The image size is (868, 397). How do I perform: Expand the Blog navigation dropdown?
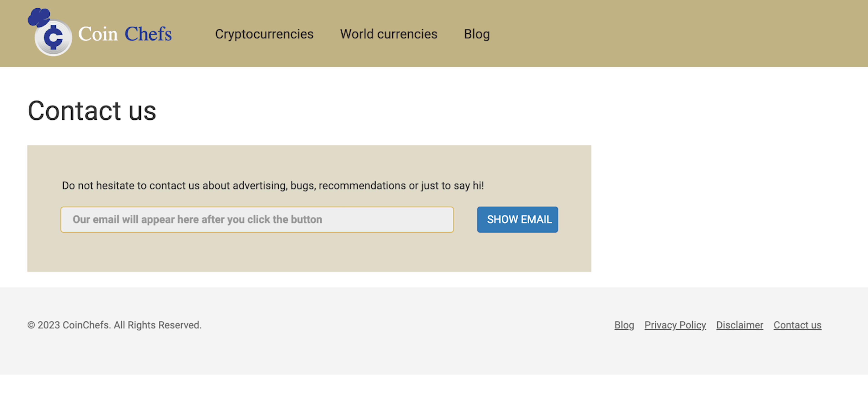click(x=477, y=33)
